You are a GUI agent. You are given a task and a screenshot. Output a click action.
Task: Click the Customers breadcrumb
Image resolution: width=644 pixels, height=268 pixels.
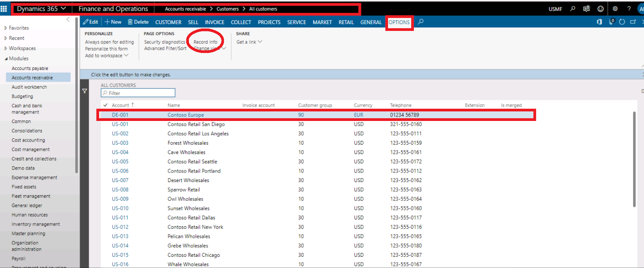[227, 9]
